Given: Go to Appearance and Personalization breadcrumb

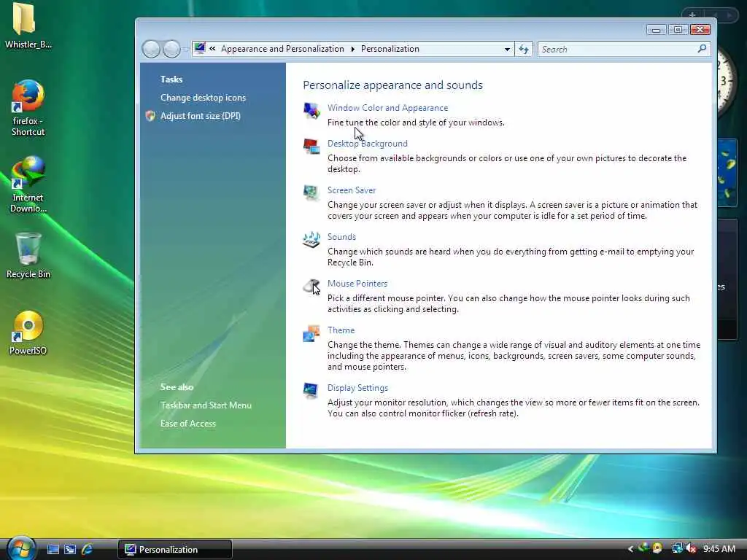Looking at the screenshot, I should click(x=282, y=49).
